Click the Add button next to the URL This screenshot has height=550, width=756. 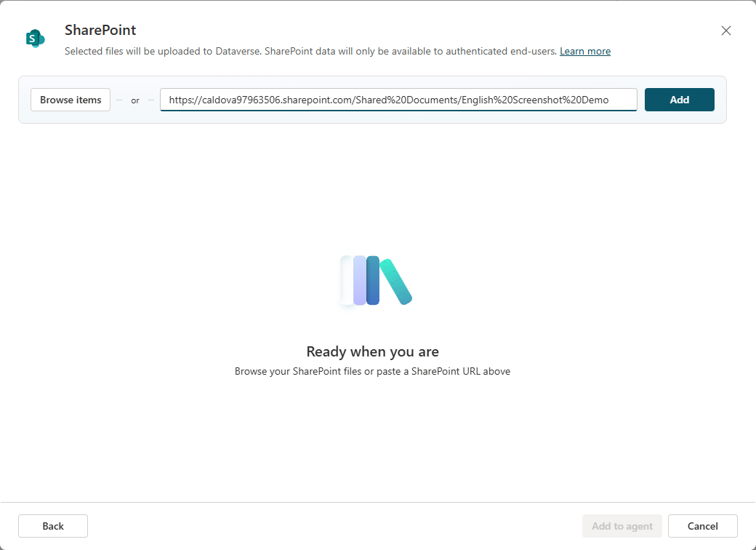click(680, 100)
